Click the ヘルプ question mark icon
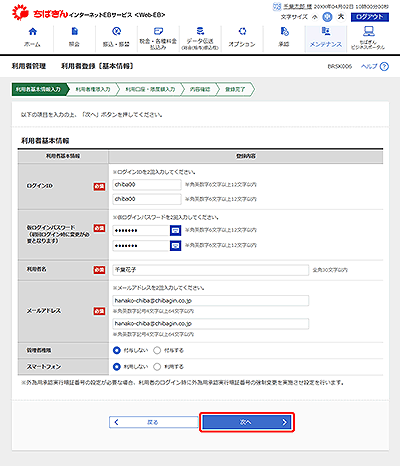 pyautogui.click(x=384, y=67)
